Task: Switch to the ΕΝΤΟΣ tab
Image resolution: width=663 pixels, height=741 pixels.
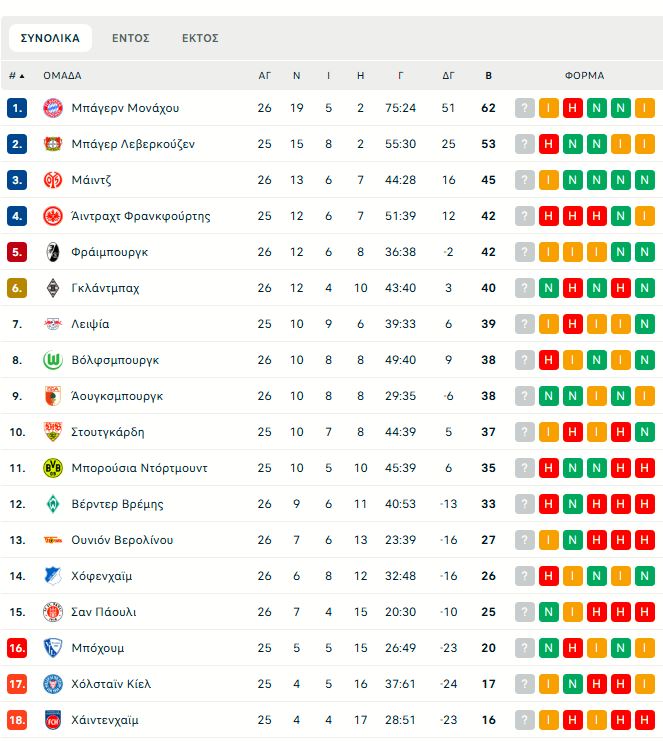Action: 131,38
